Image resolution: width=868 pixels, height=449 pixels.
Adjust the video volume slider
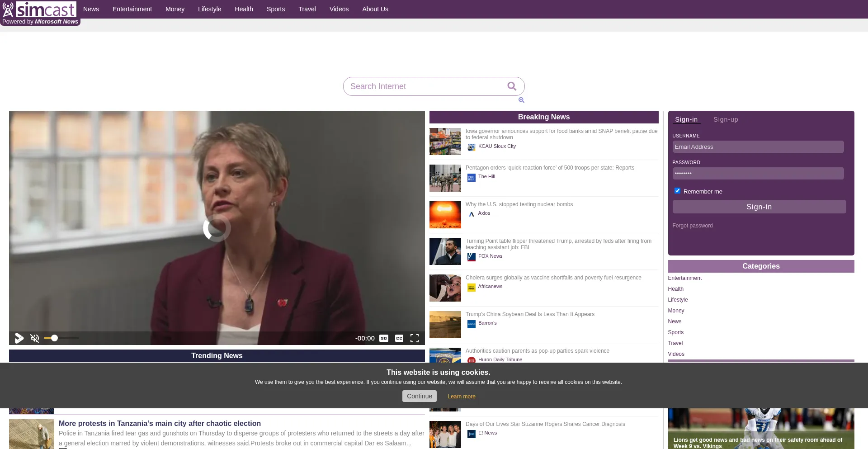(x=61, y=338)
